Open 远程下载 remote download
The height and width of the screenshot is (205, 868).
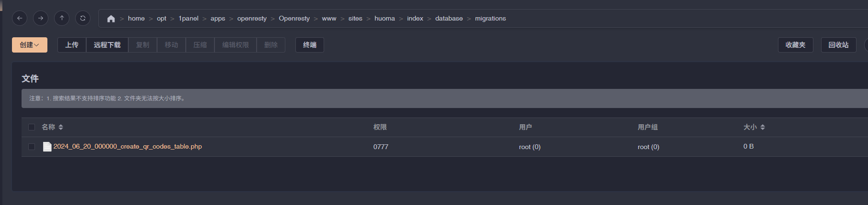[x=107, y=45]
